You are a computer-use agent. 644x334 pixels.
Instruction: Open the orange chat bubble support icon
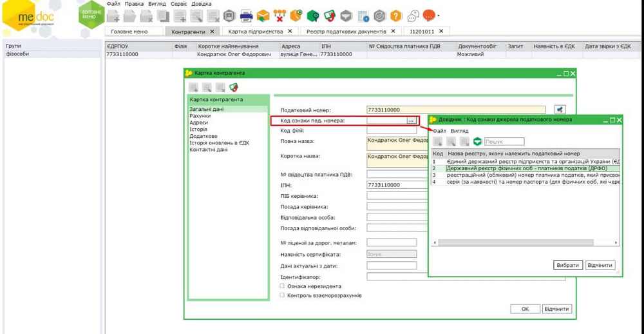coord(429,15)
